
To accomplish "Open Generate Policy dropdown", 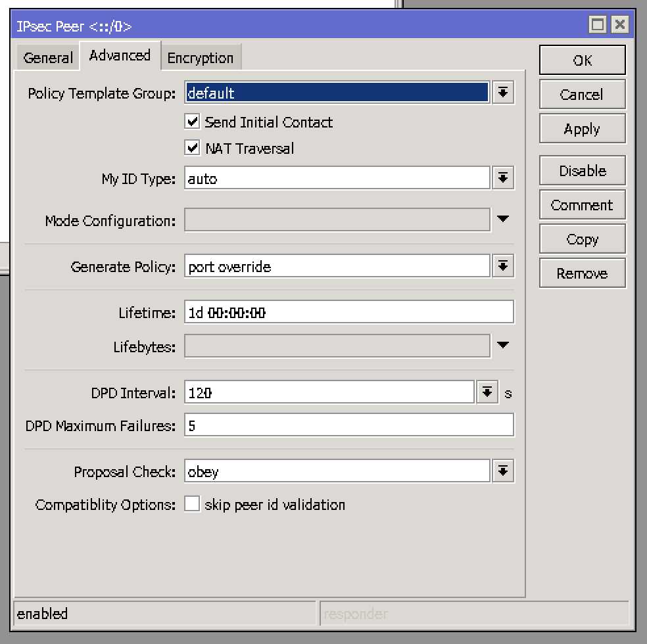I will pyautogui.click(x=502, y=266).
